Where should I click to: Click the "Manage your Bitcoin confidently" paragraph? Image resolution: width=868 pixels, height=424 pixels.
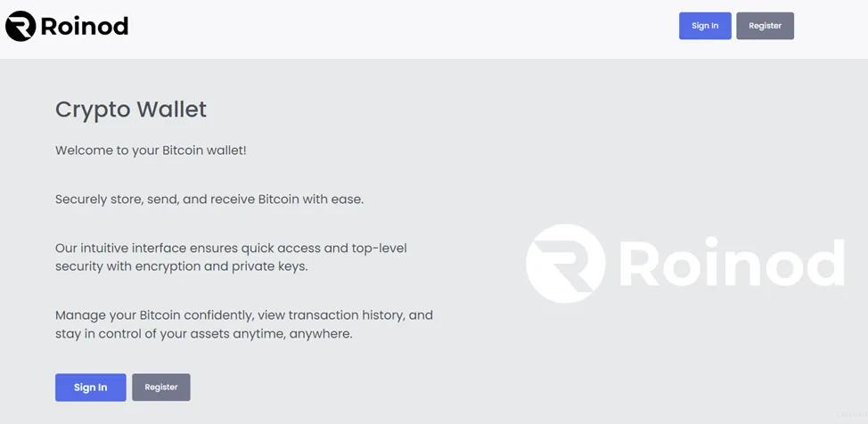point(244,325)
